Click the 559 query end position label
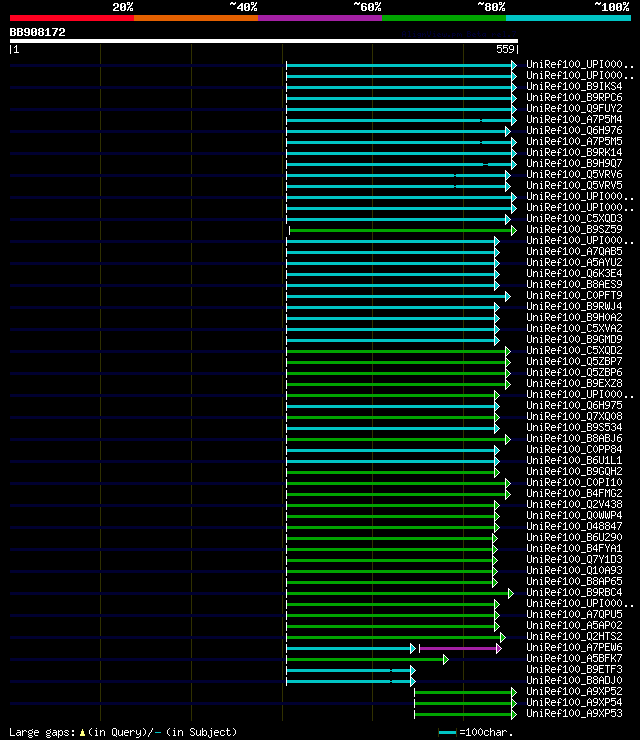640x740 pixels. pos(505,49)
